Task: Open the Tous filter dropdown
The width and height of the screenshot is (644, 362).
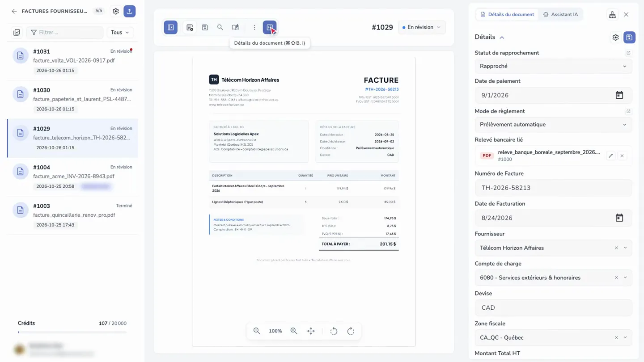Action: pyautogui.click(x=120, y=32)
